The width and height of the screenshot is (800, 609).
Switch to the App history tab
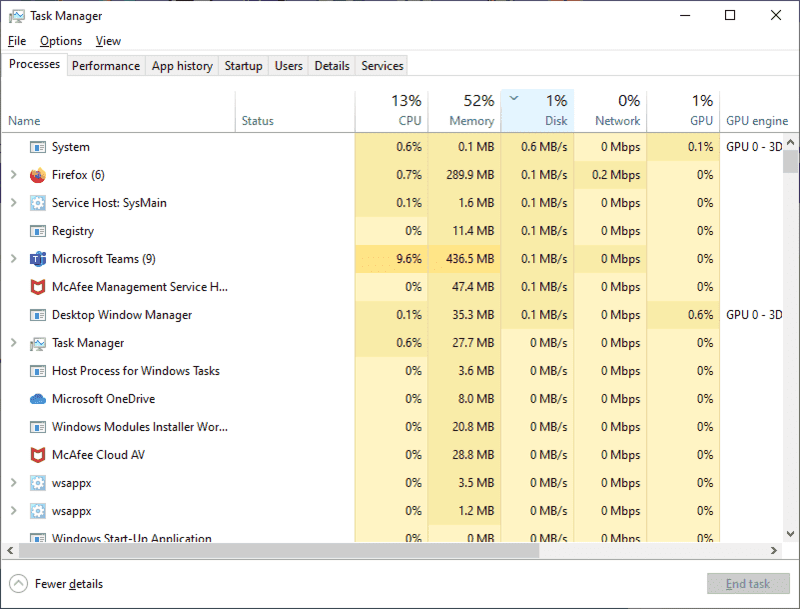(182, 66)
